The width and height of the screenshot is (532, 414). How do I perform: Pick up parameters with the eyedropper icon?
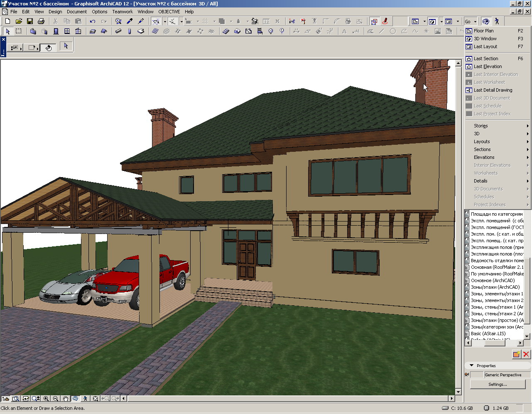130,21
